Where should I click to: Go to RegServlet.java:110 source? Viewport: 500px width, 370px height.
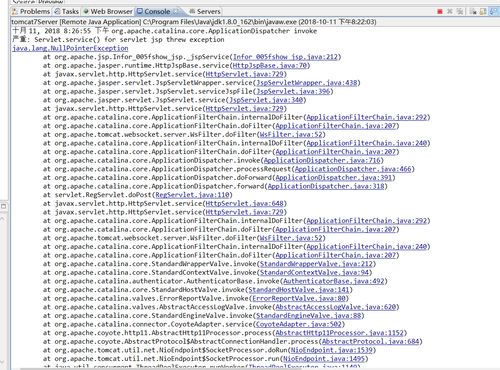(x=192, y=195)
